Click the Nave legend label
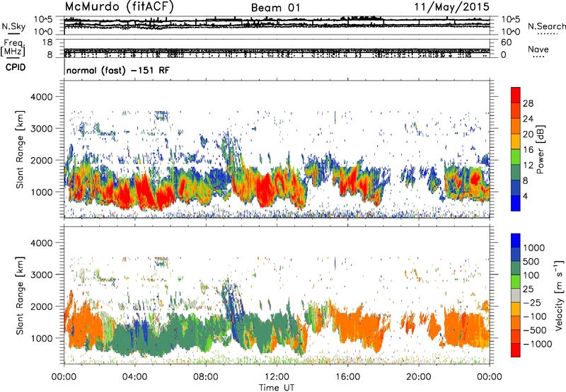This screenshot has height=392, width=566. point(538,49)
